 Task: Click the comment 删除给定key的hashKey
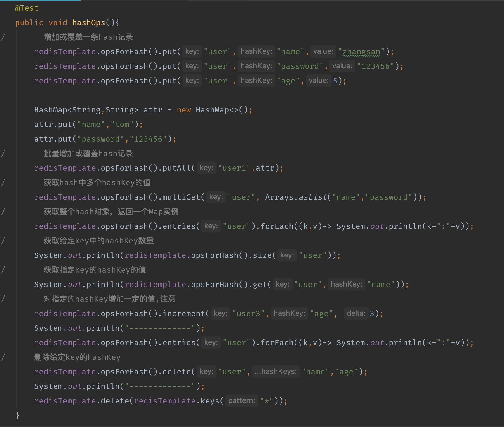click(77, 357)
